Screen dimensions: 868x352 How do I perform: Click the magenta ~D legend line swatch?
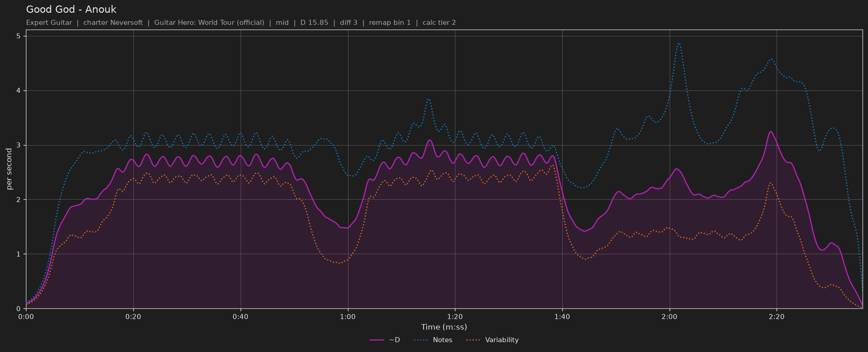pyautogui.click(x=377, y=340)
